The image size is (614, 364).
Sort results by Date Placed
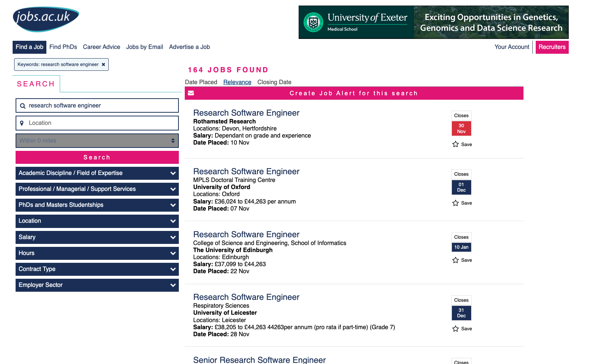pos(201,82)
